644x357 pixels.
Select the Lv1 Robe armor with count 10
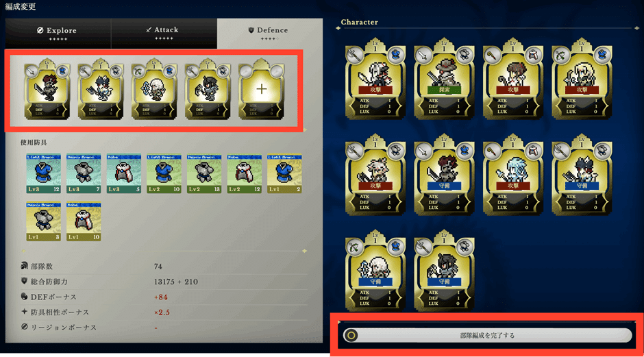pyautogui.click(x=84, y=221)
